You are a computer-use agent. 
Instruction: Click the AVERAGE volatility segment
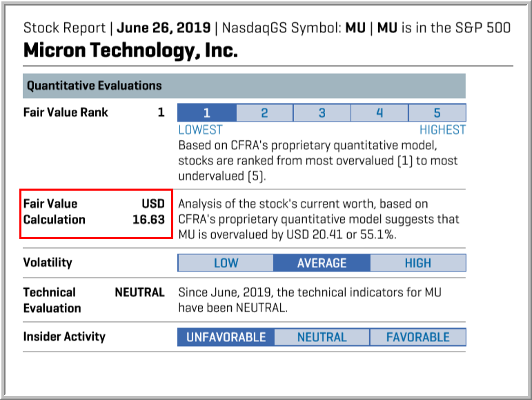pos(322,263)
